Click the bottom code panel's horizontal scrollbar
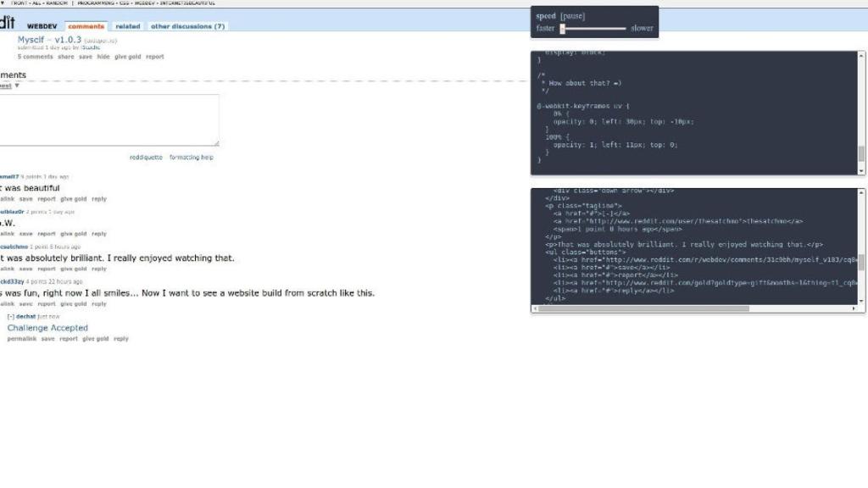868x488 pixels. point(644,309)
